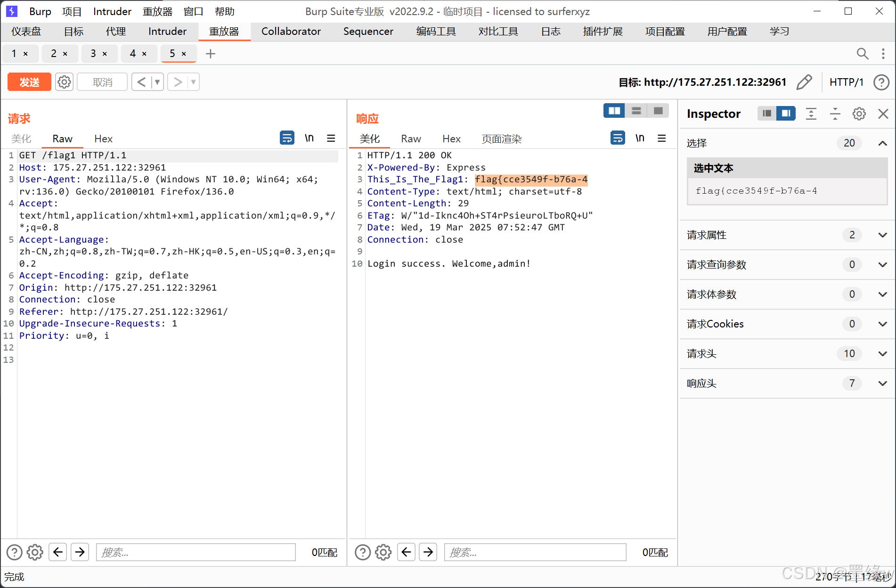Click the request search input field
The height and width of the screenshot is (588, 896).
tap(195, 552)
